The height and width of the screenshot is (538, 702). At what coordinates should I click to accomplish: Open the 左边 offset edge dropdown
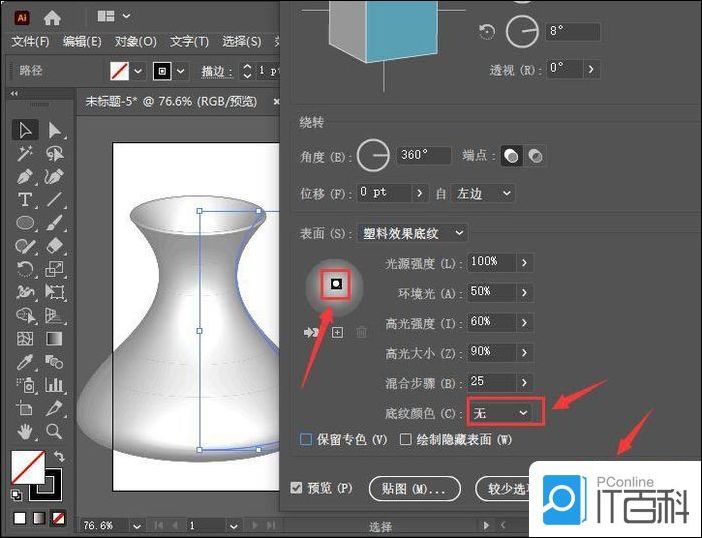[483, 193]
